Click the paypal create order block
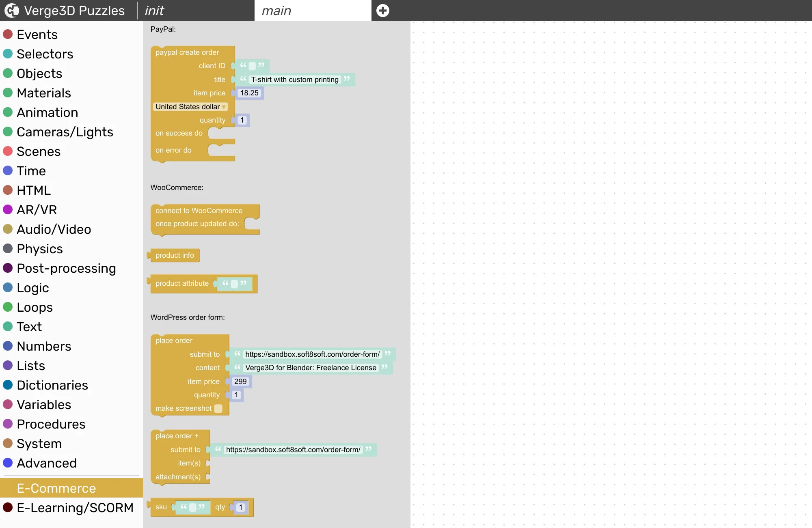This screenshot has height=528, width=812. tap(187, 52)
